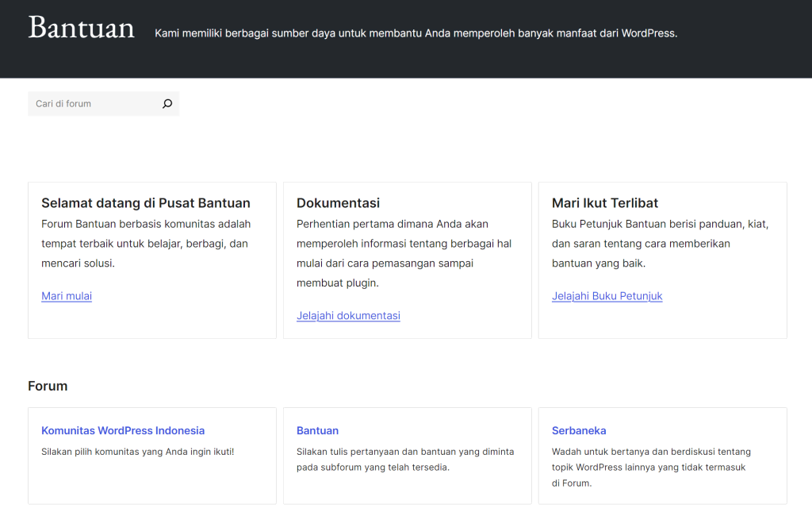This screenshot has height=508, width=812.
Task: Click the magnifier search icon
Action: pos(167,104)
